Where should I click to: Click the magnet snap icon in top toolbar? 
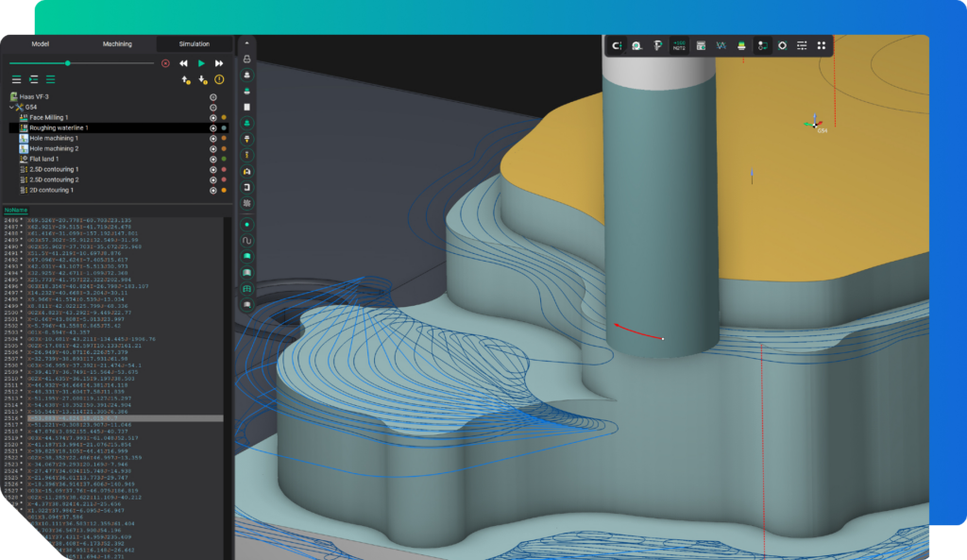(616, 45)
